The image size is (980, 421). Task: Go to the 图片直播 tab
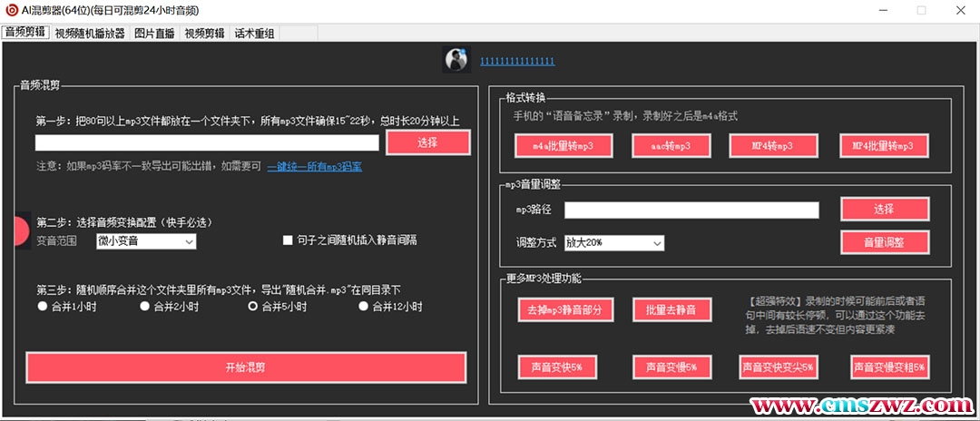click(x=153, y=34)
